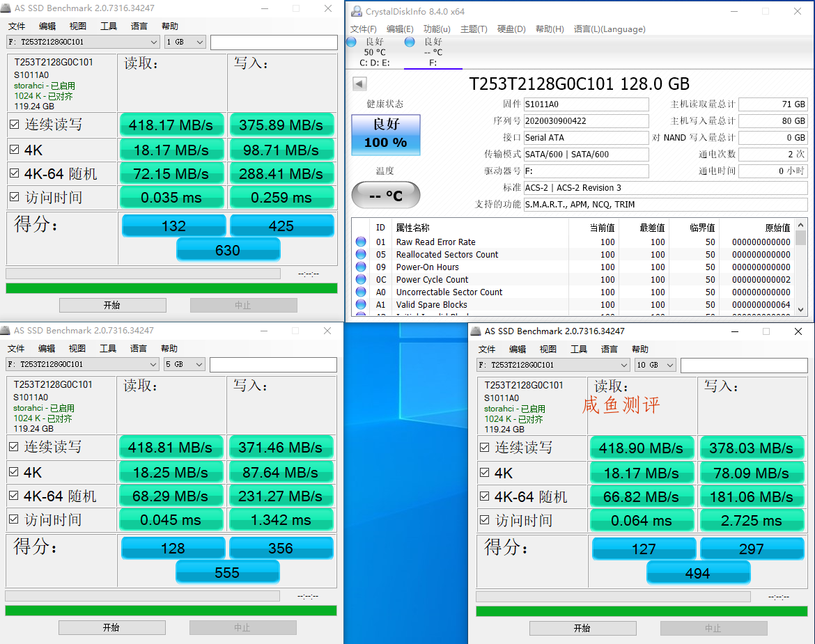Viewport: 815px width, 644px height.
Task: Uncheck 4K-64 随机 in the 1 GB AS SSD window
Action: click(15, 173)
